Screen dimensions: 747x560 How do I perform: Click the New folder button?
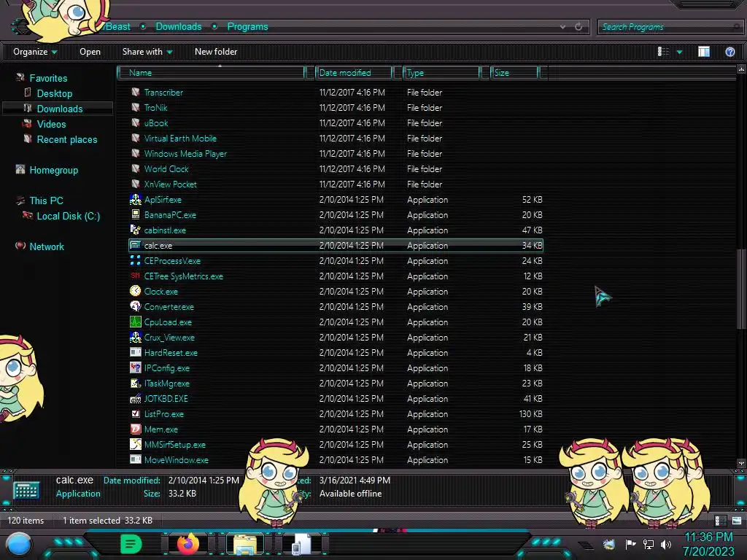tap(216, 52)
